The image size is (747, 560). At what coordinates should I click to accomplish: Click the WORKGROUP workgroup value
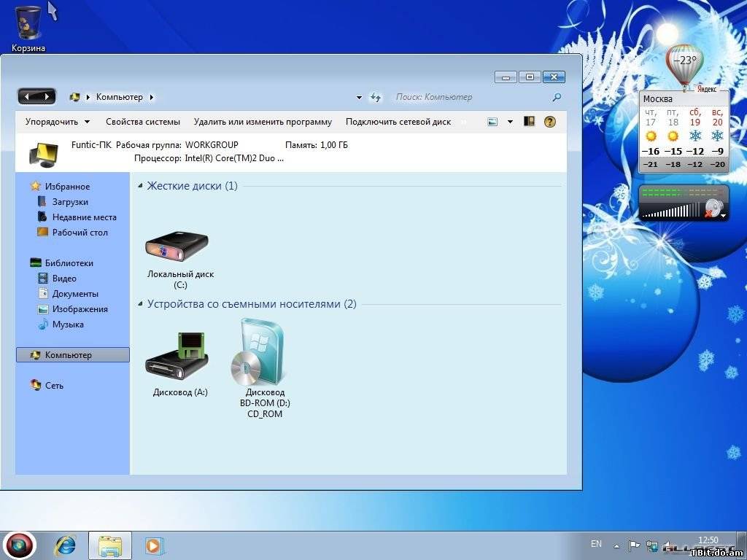(x=212, y=145)
